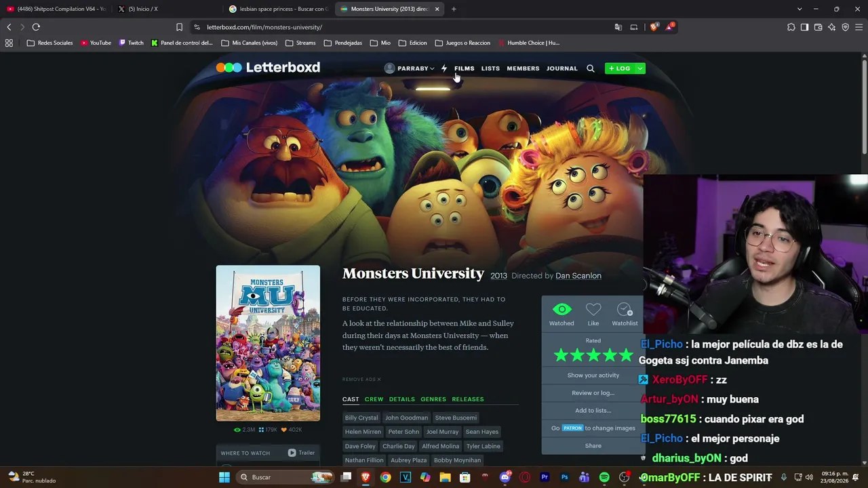868x488 pixels.
Task: Click the green + LOG button
Action: pos(620,68)
